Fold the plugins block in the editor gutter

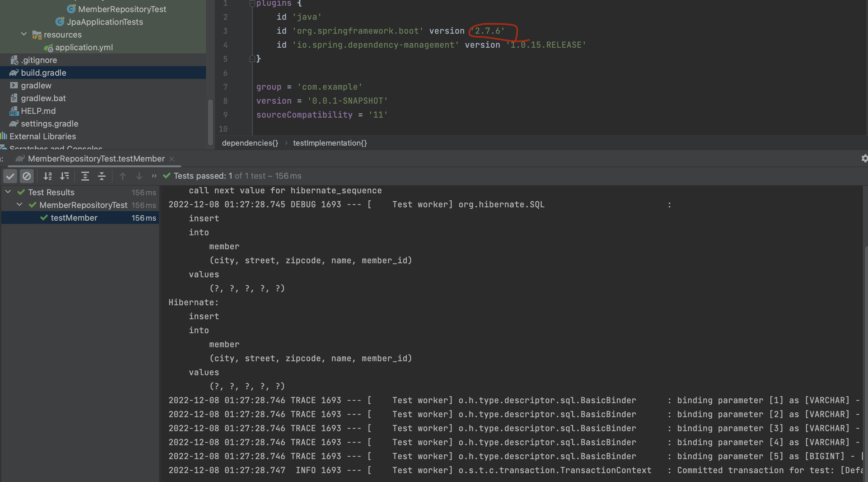[x=252, y=4]
